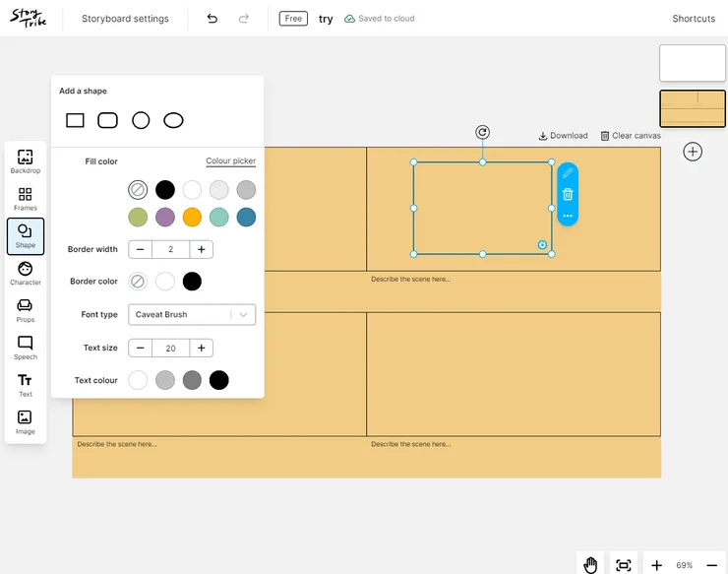Add a circle shape
This screenshot has height=574, width=728.
tap(141, 120)
